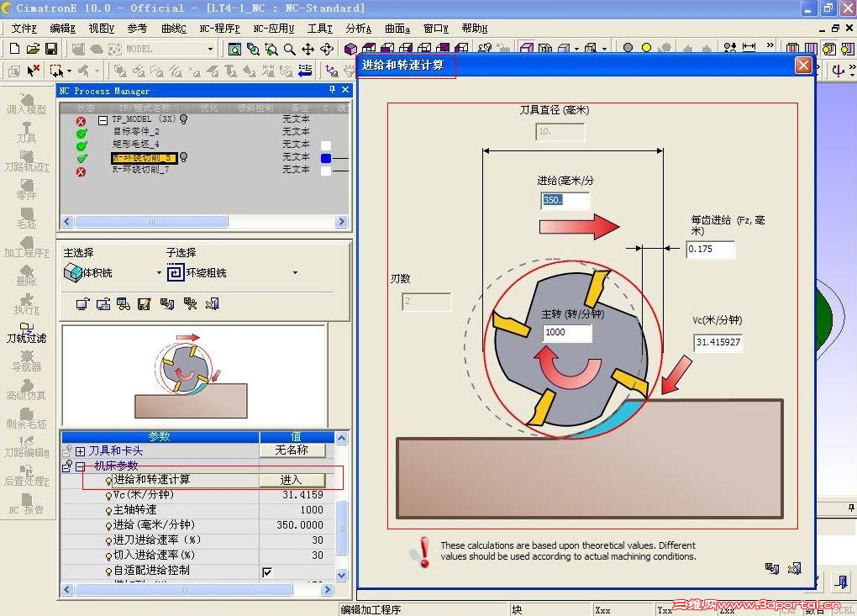The image size is (857, 616).
Task: Click the 参数 column header
Action: 160,436
